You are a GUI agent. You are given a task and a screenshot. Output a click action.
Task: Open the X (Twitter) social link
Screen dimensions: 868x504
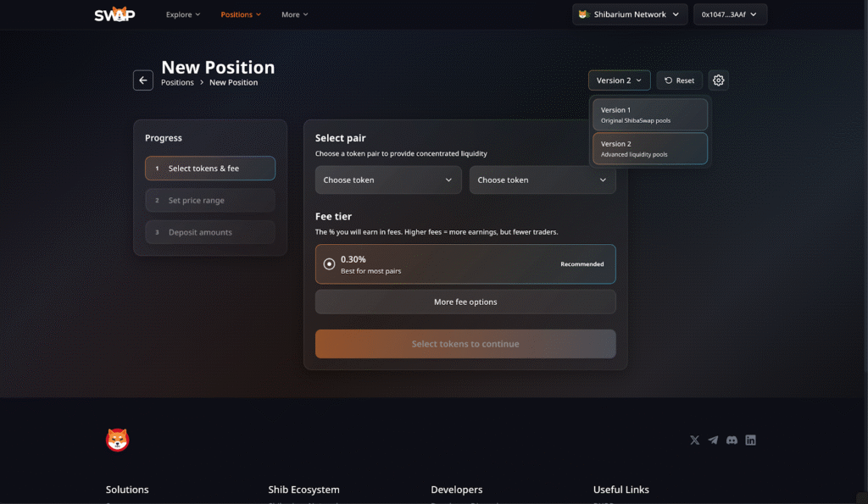tap(694, 440)
